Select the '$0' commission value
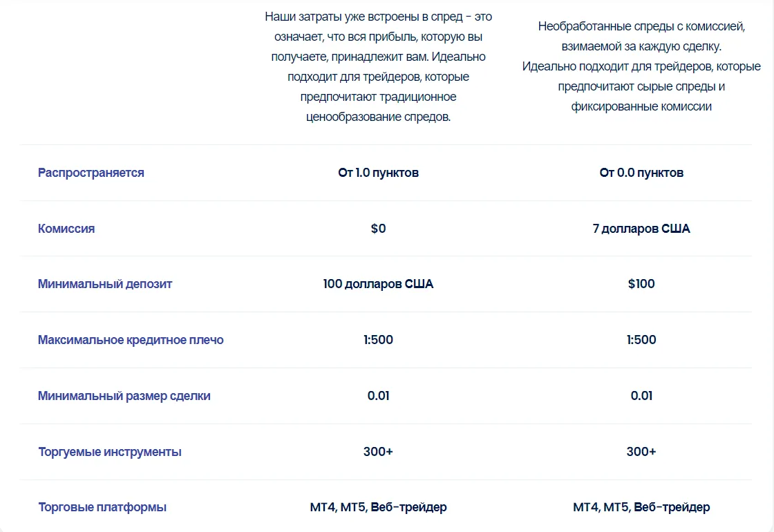This screenshot has width=774, height=532. pos(378,229)
